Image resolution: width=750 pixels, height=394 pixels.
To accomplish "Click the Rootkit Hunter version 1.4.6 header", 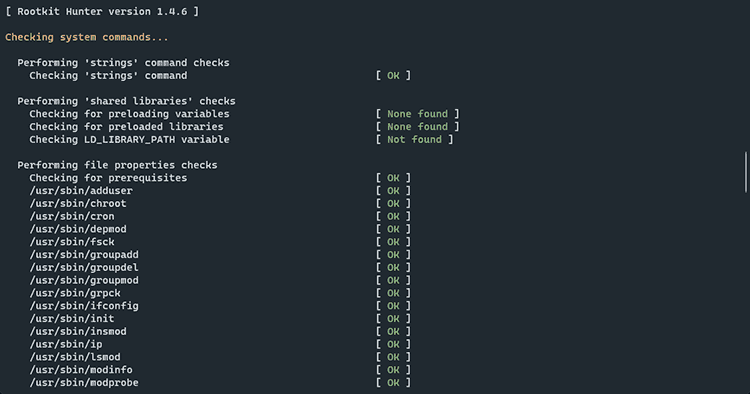I will pyautogui.click(x=102, y=11).
